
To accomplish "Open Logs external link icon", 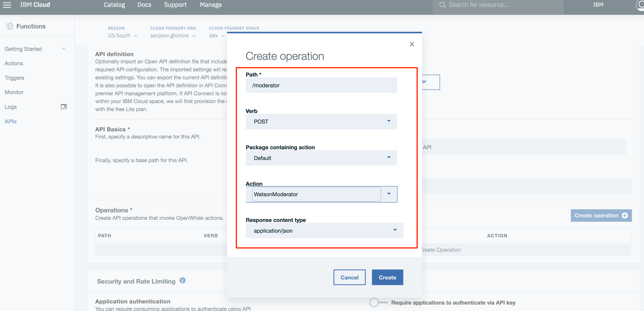I will [x=64, y=107].
